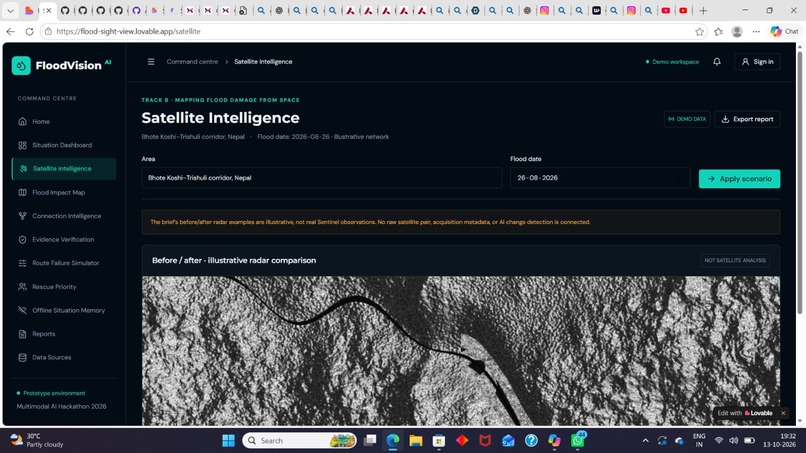Click the Rescue Priority people icon
Image resolution: width=806 pixels, height=453 pixels.
[x=22, y=287]
